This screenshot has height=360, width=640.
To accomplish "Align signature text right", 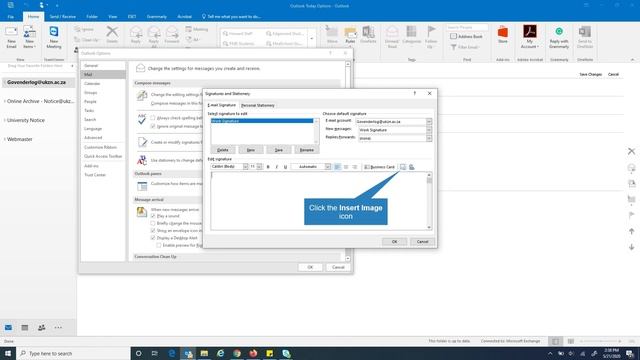I will [x=355, y=167].
